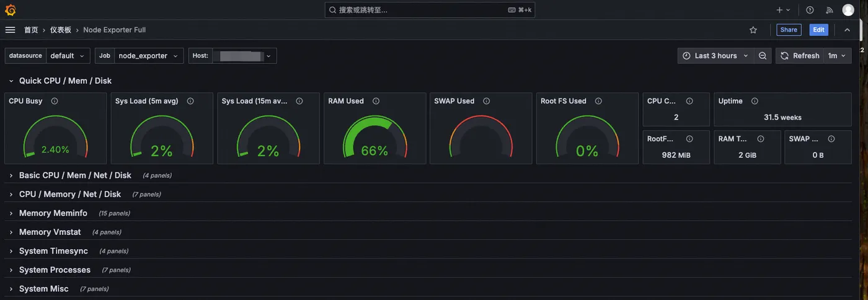The width and height of the screenshot is (868, 300).
Task: Click the Edit button
Action: pos(818,30)
